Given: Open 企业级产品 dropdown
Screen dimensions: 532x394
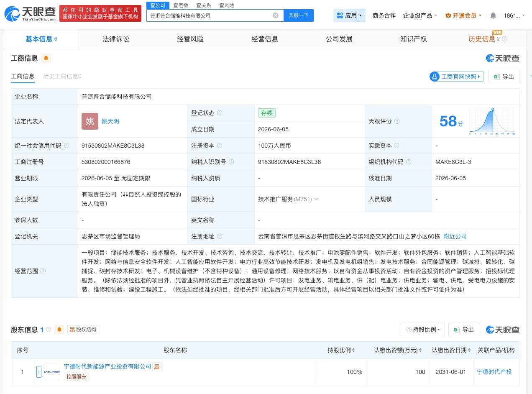Looking at the screenshot, I should pyautogui.click(x=420, y=15).
